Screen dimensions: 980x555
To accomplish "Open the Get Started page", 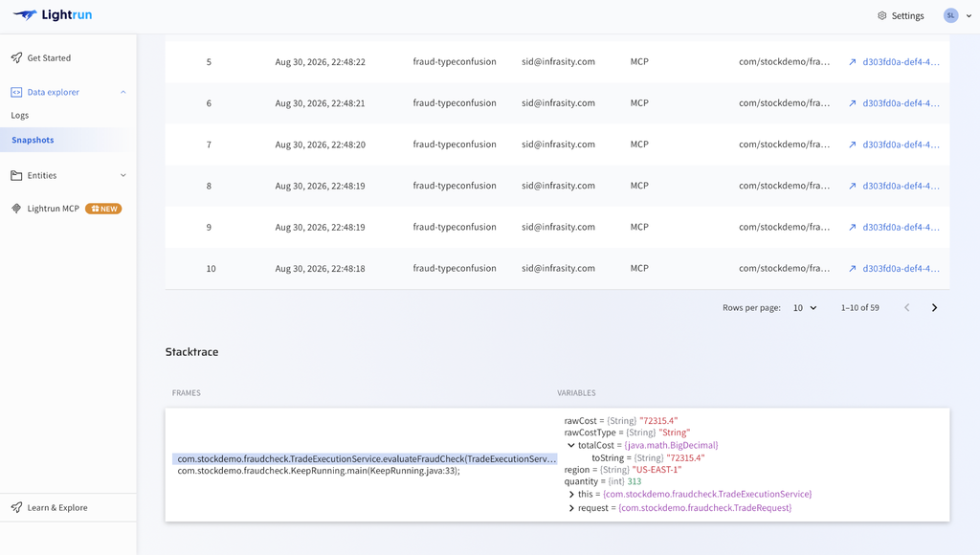I will point(49,58).
